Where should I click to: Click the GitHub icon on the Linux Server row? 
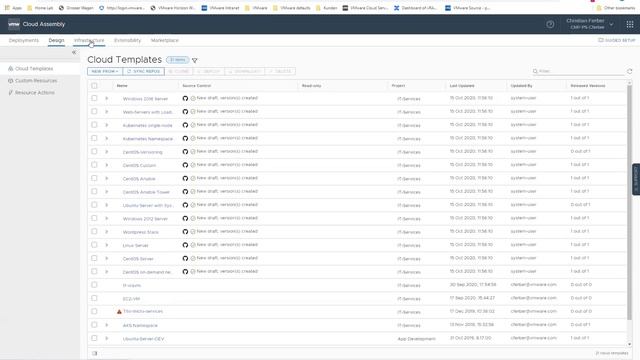(185, 245)
